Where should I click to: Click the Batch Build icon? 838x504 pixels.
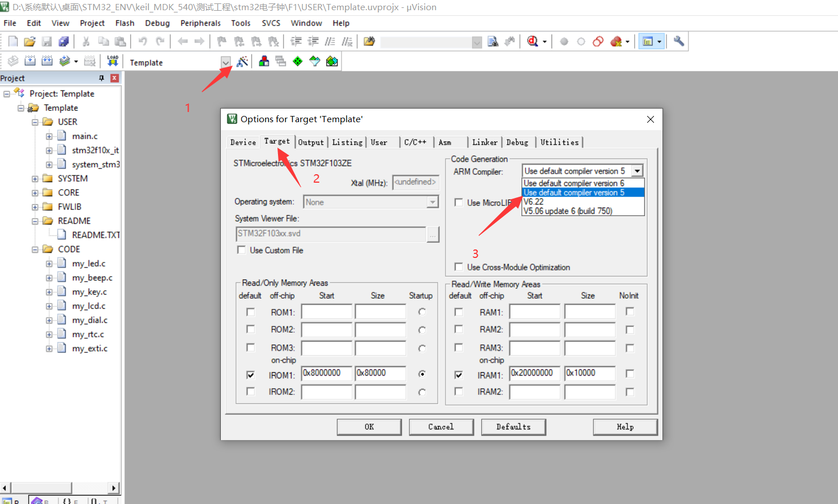click(x=65, y=61)
